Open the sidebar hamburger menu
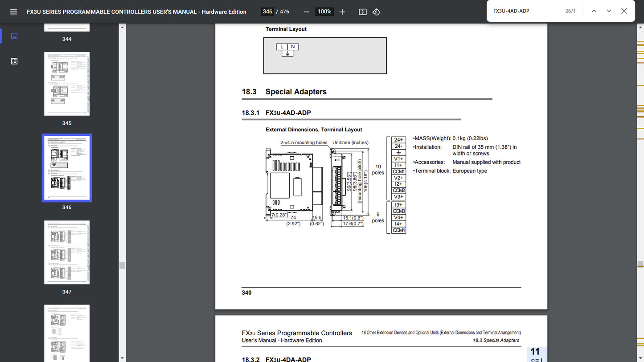Image resolution: width=644 pixels, height=362 pixels. click(x=13, y=12)
